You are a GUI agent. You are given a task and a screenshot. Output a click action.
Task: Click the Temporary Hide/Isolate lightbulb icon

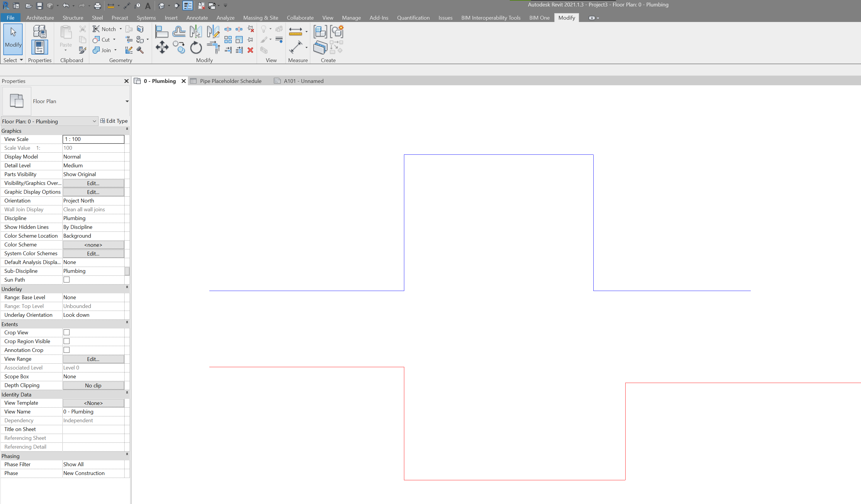click(264, 29)
